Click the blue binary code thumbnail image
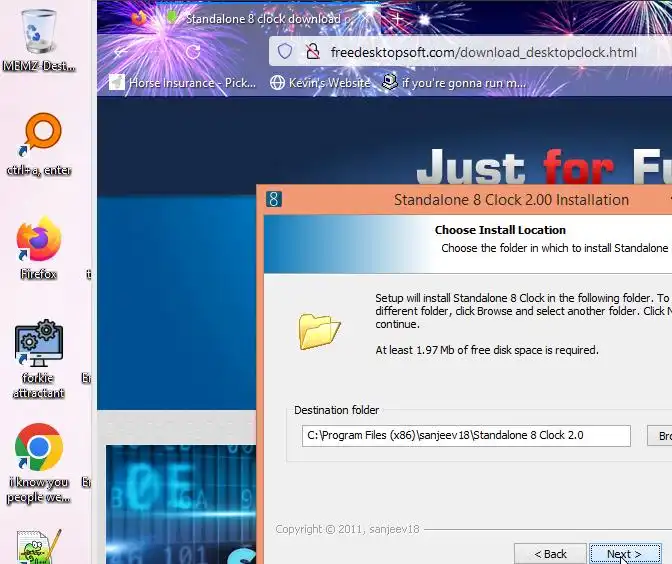Viewport: 672px width, 564px height. (181, 504)
